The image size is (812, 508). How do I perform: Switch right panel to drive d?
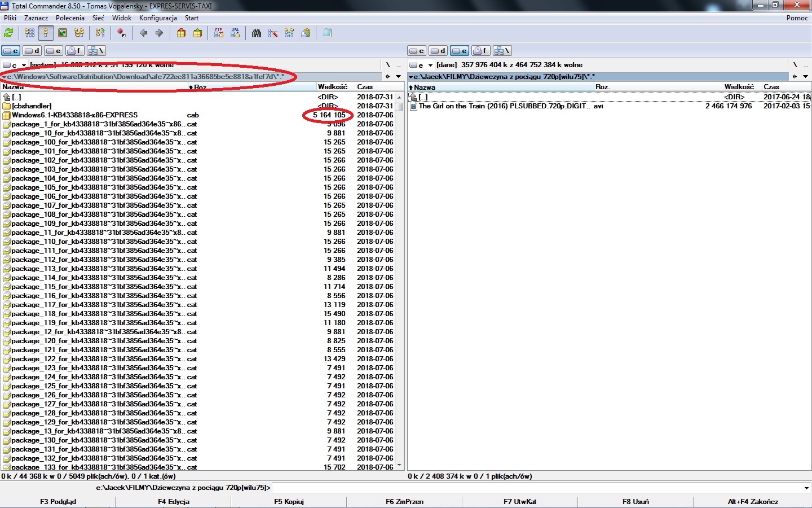click(x=438, y=51)
